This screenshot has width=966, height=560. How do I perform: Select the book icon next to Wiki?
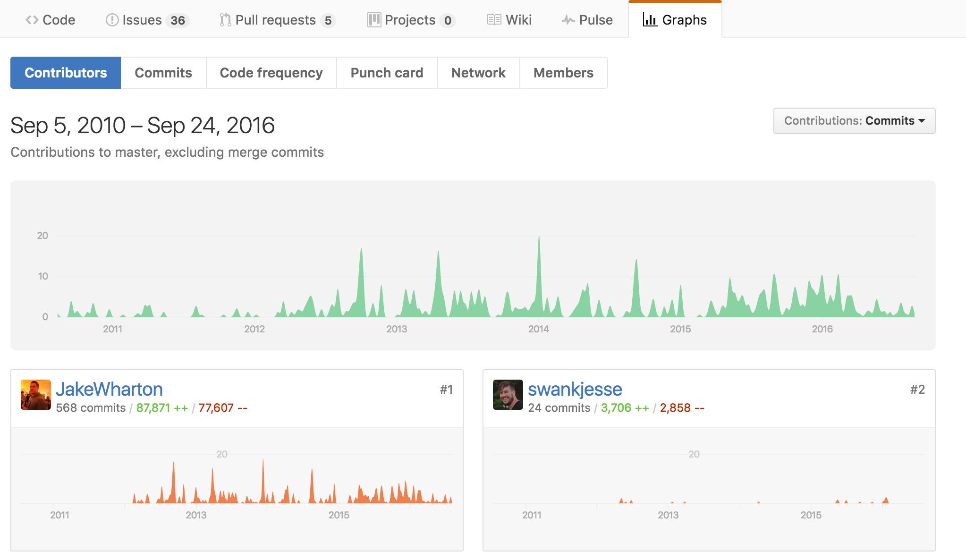click(x=494, y=19)
